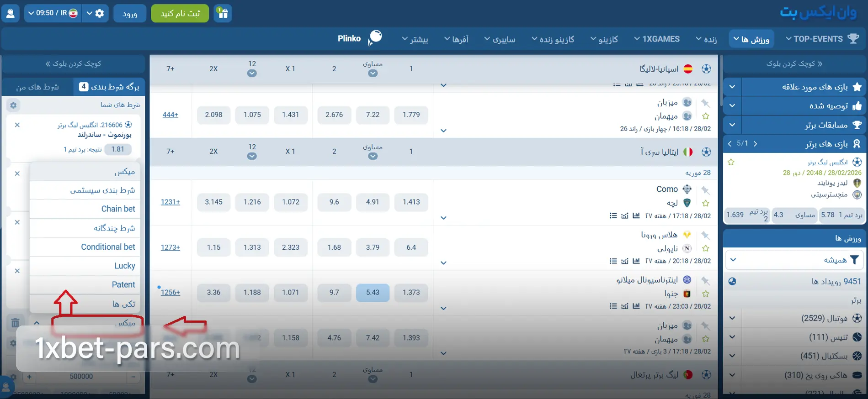Viewport: 868px width, 399px height.
Task: Select draw odds 5.43 for Inter Milan match
Action: click(373, 292)
